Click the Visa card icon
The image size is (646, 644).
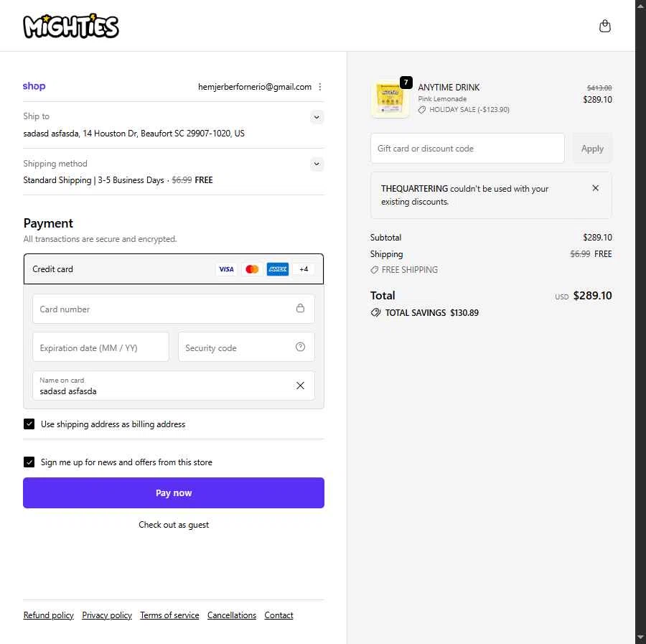click(226, 269)
